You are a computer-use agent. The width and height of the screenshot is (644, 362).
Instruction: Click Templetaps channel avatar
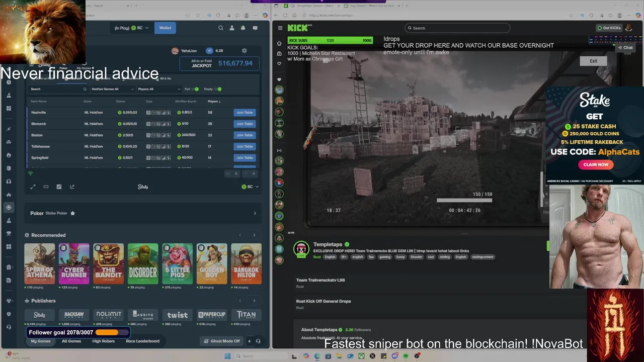point(301,249)
